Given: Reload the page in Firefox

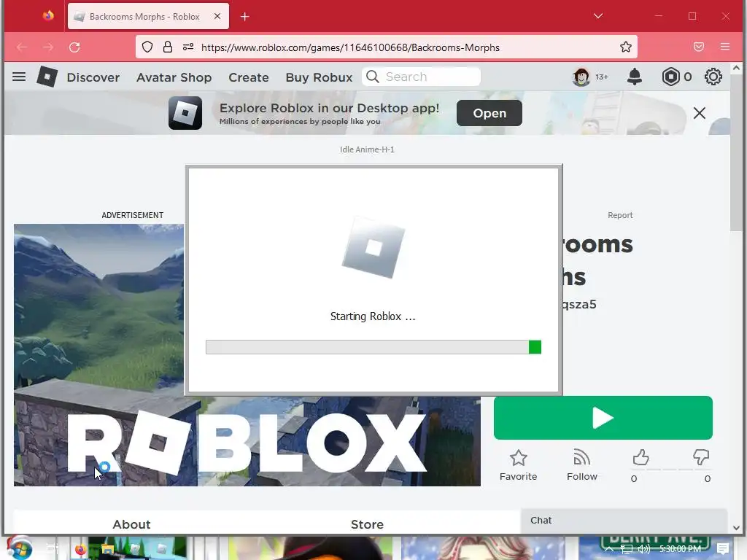Looking at the screenshot, I should click(74, 47).
